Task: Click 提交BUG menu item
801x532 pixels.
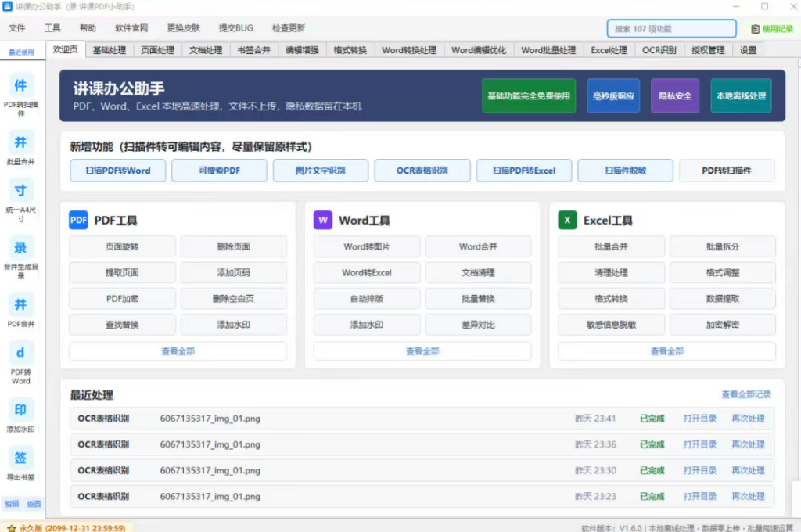Action: (x=236, y=28)
